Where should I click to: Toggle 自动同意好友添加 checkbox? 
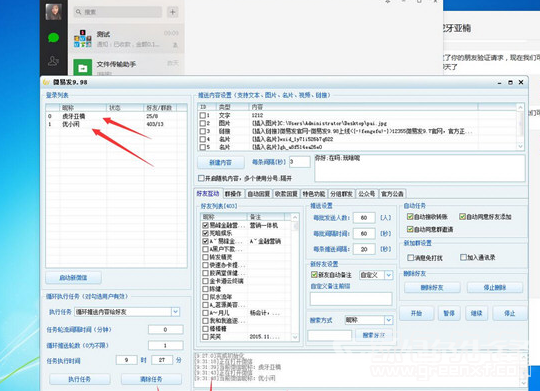tap(463, 216)
